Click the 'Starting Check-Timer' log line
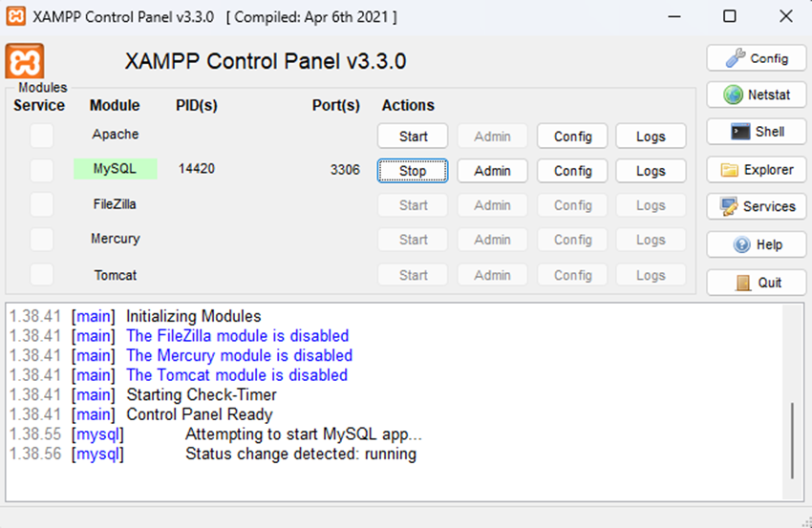 click(x=202, y=395)
